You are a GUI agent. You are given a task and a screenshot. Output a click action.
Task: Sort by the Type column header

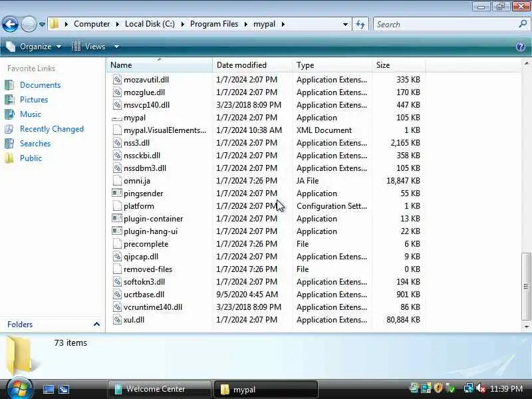click(x=332, y=65)
